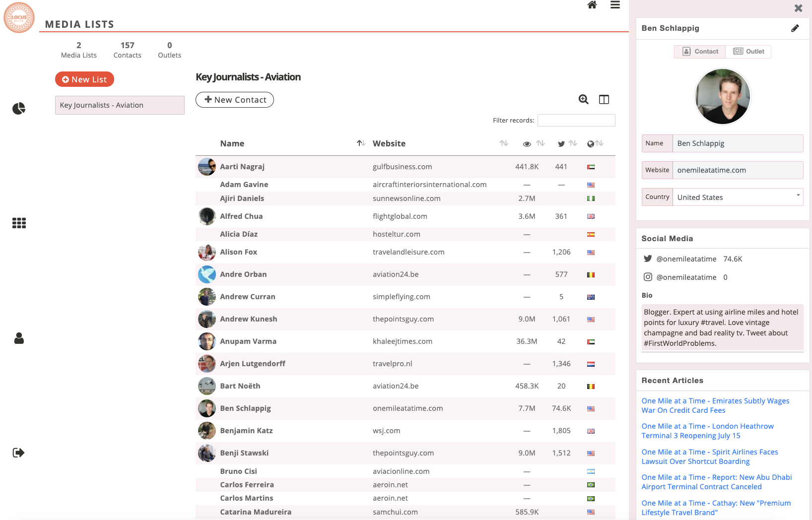Select the Media Lists count tab
Viewport: 812px width, 520px height.
(79, 50)
